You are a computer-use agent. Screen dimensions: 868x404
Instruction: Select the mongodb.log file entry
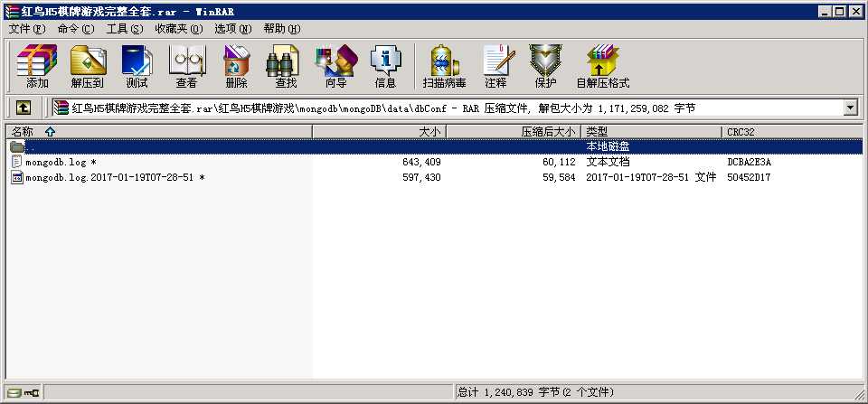[56, 162]
